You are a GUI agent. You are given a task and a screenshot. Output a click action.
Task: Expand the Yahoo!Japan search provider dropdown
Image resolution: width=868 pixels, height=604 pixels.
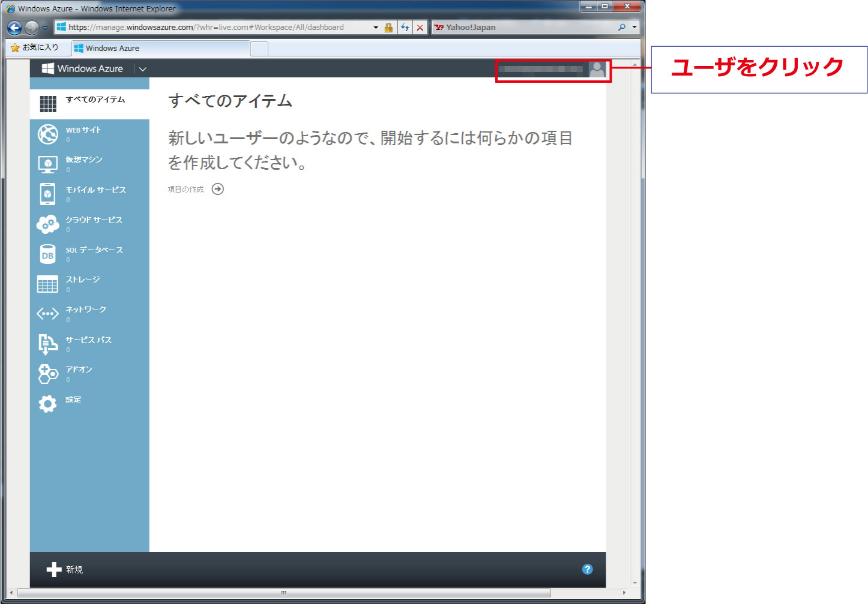[634, 28]
